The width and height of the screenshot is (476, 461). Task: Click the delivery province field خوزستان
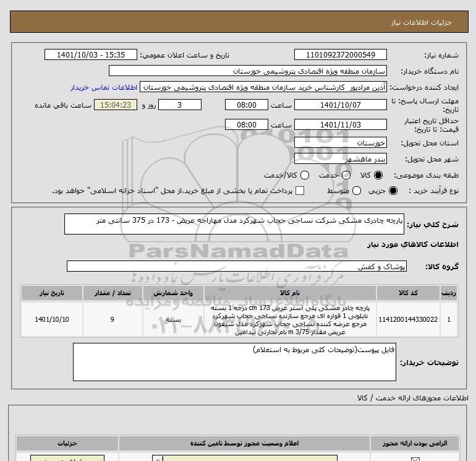pyautogui.click(x=340, y=142)
